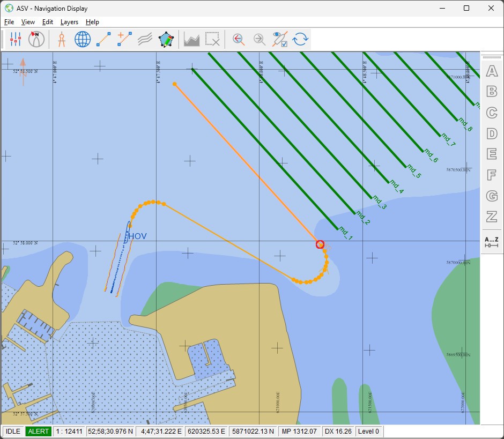Click the globe icon in toolbar
The height and width of the screenshot is (439, 504).
click(x=83, y=39)
